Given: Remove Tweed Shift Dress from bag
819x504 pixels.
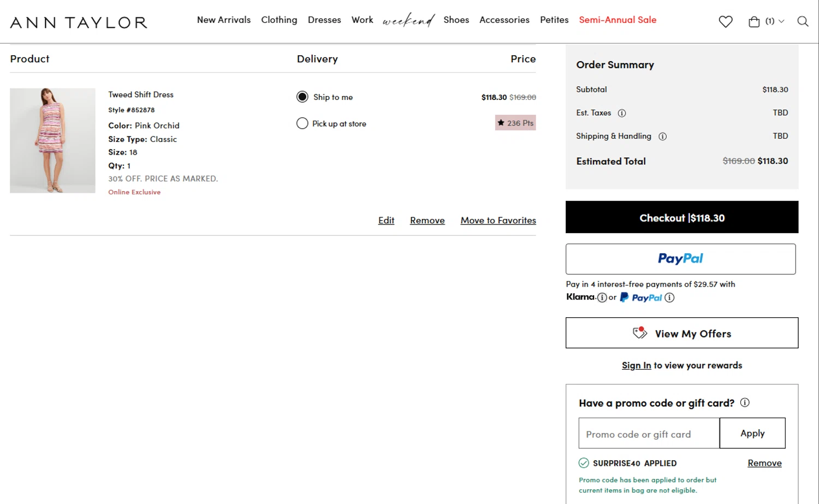Looking at the screenshot, I should coord(428,220).
